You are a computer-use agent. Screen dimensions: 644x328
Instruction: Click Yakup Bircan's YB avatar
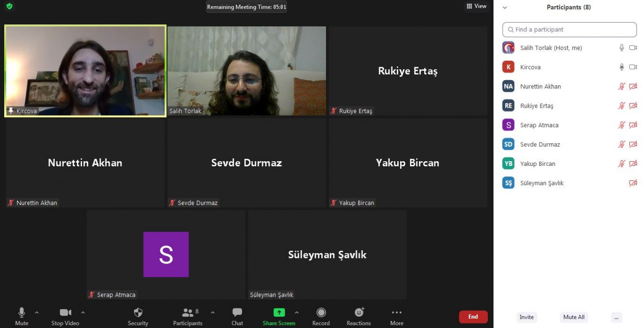(x=508, y=164)
